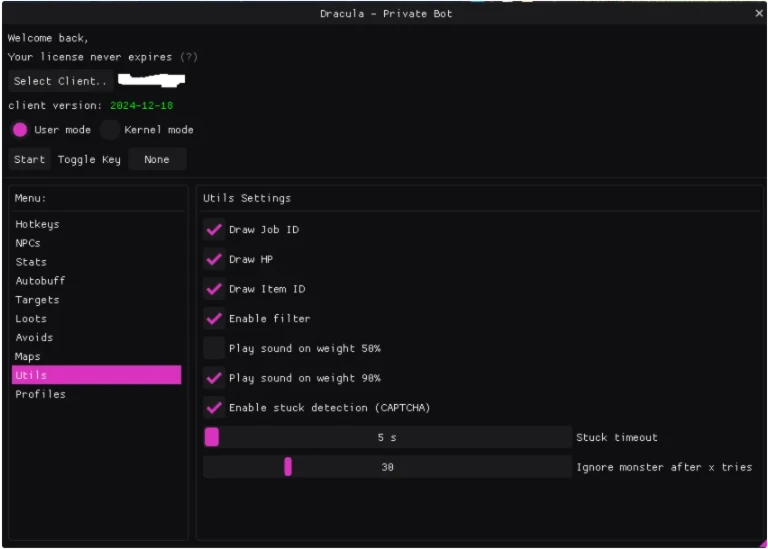Open the Profiles menu item
768x549 pixels.
tap(40, 394)
